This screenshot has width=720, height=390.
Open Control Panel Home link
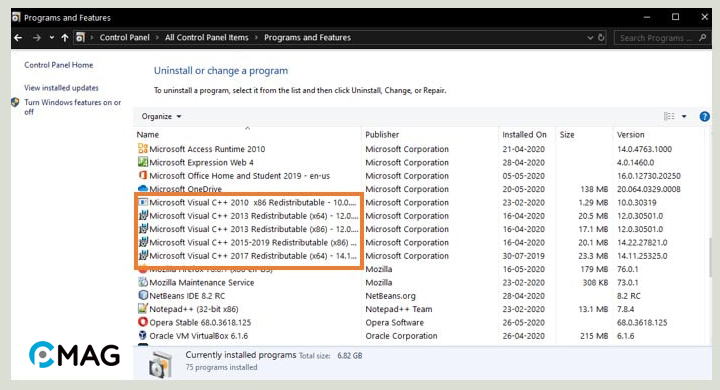(59, 65)
